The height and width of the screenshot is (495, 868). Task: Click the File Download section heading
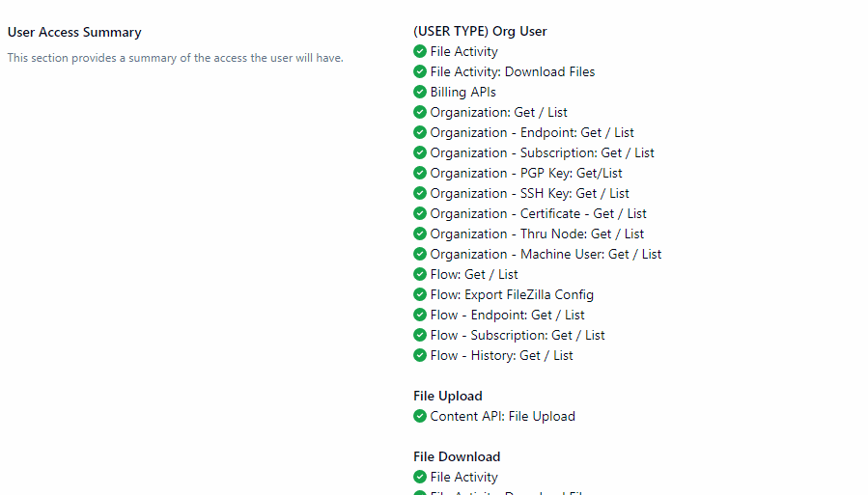point(457,456)
